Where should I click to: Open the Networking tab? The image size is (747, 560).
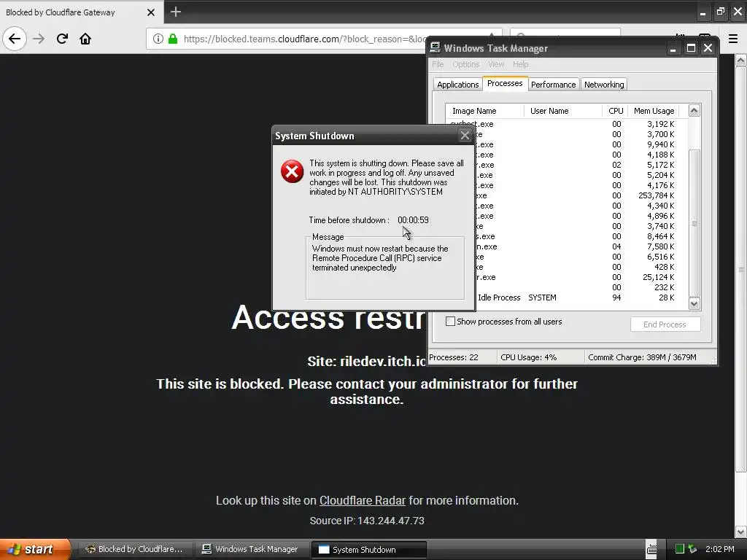click(603, 85)
